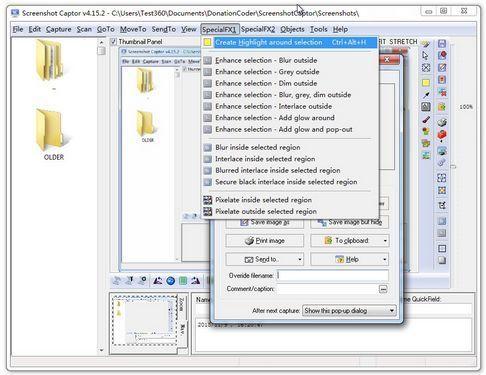Click the red marker pen tool icon
Viewport: 486px width, 375px height.
point(426,119)
